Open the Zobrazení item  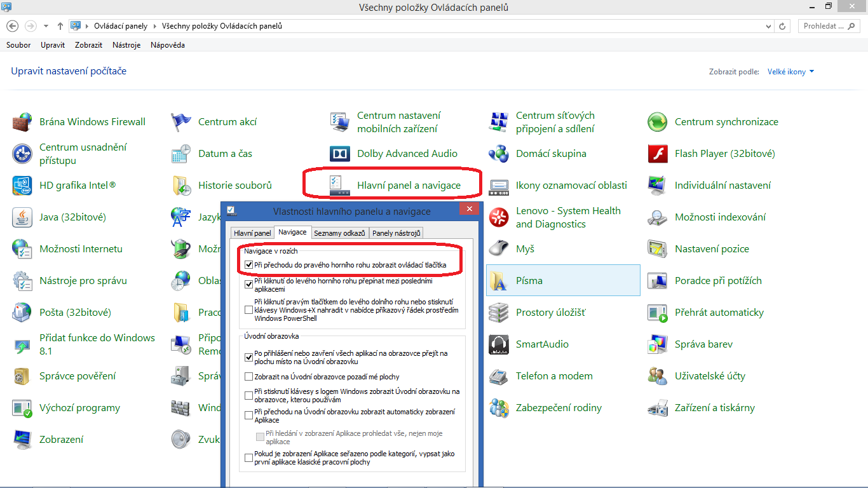coord(48,440)
